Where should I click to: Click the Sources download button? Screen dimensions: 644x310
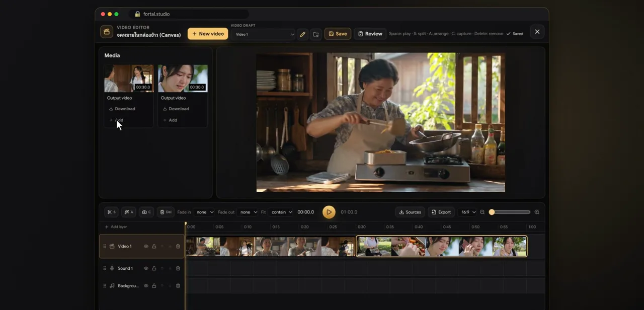click(410, 212)
